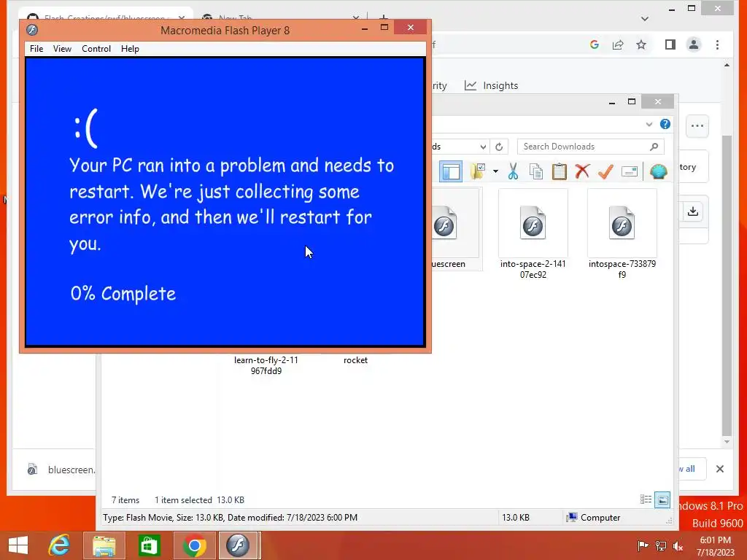Launch Internet Explorer from the taskbar

click(60, 545)
